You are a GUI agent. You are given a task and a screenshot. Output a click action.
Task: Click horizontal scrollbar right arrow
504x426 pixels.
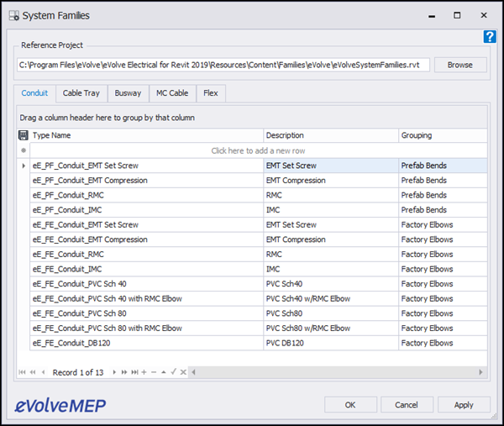point(480,372)
